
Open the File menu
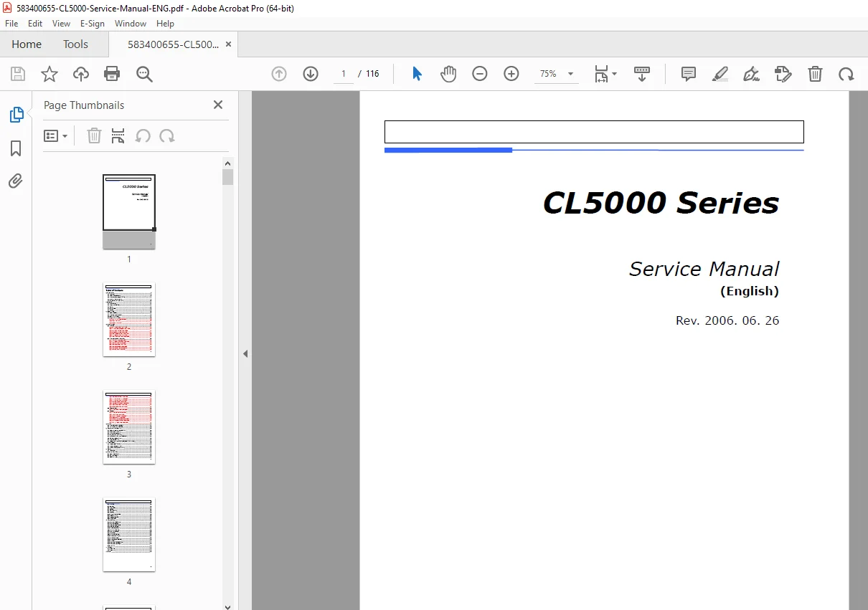coord(11,24)
